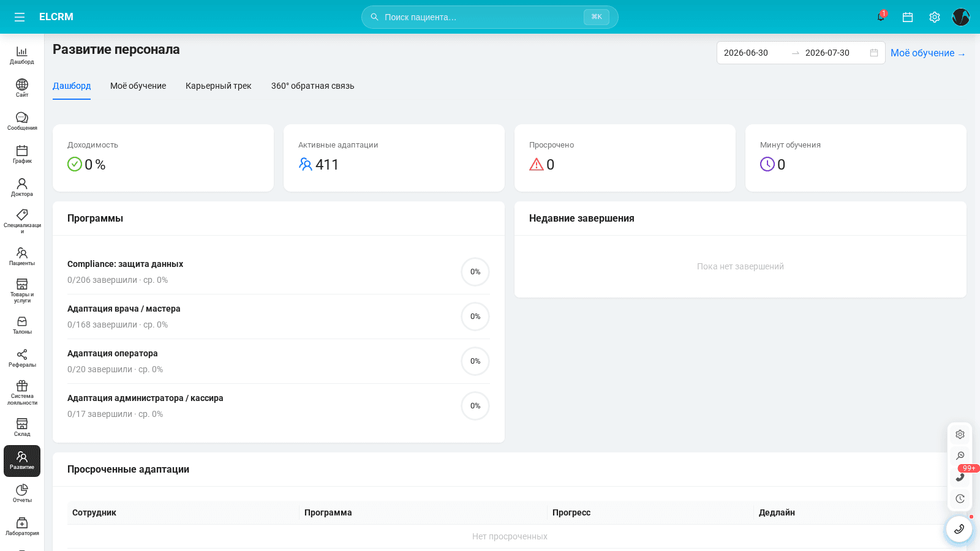Open Рефералы in the sidebar

tap(22, 358)
